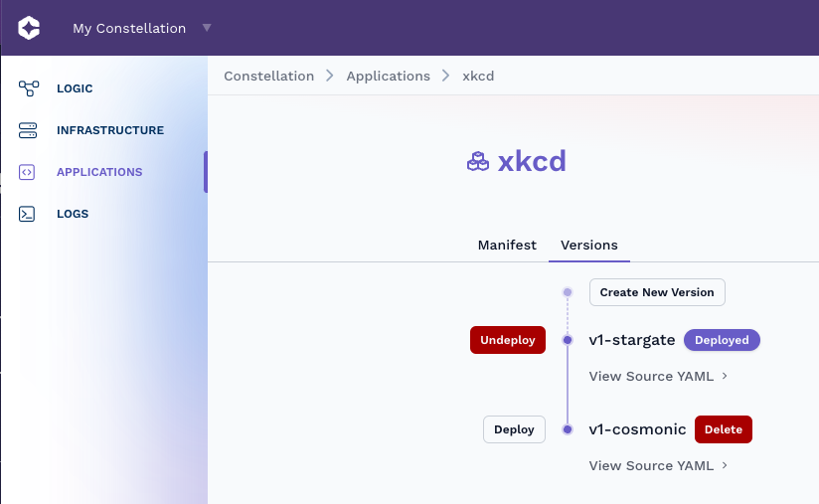Click the Applications code icon in sidebar
Image resolution: width=819 pixels, height=504 pixels.
pyautogui.click(x=27, y=172)
